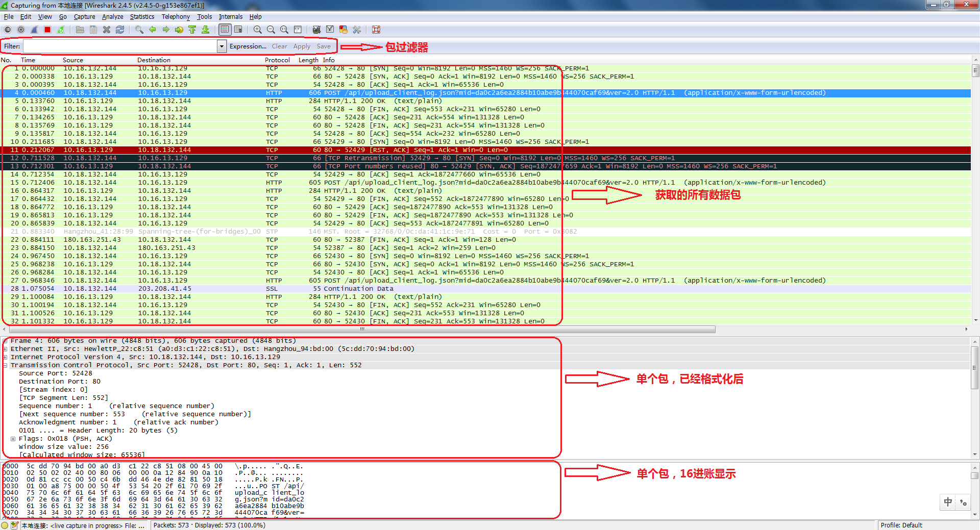Expand the Frame 4 details row

[5, 341]
